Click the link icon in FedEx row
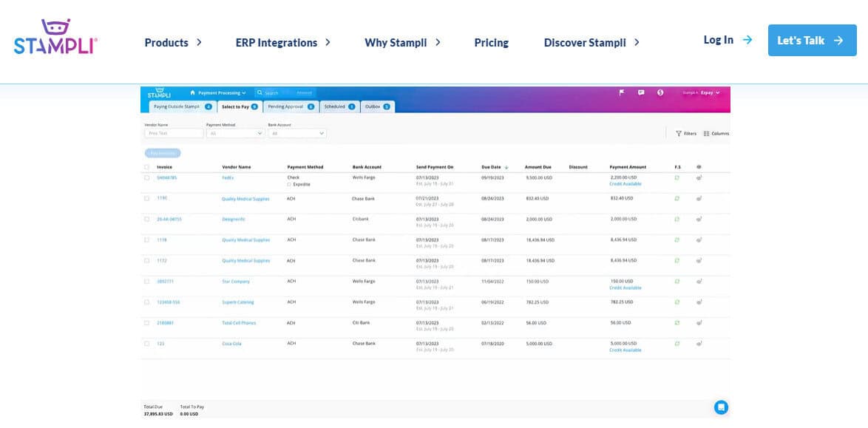 click(x=699, y=177)
